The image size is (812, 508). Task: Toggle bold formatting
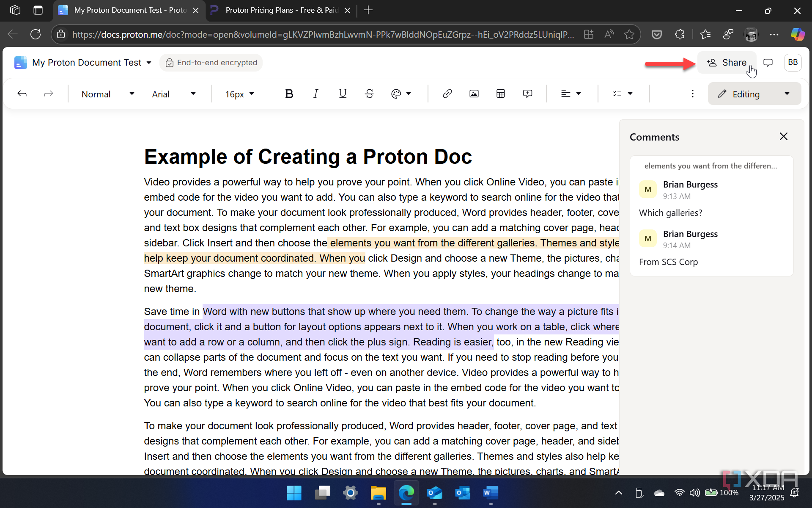[289, 94]
